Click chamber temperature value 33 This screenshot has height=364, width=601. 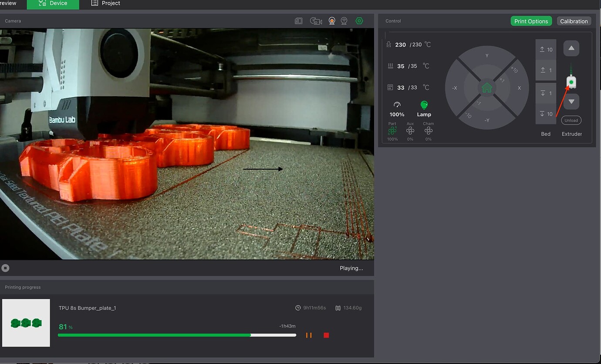(x=401, y=88)
